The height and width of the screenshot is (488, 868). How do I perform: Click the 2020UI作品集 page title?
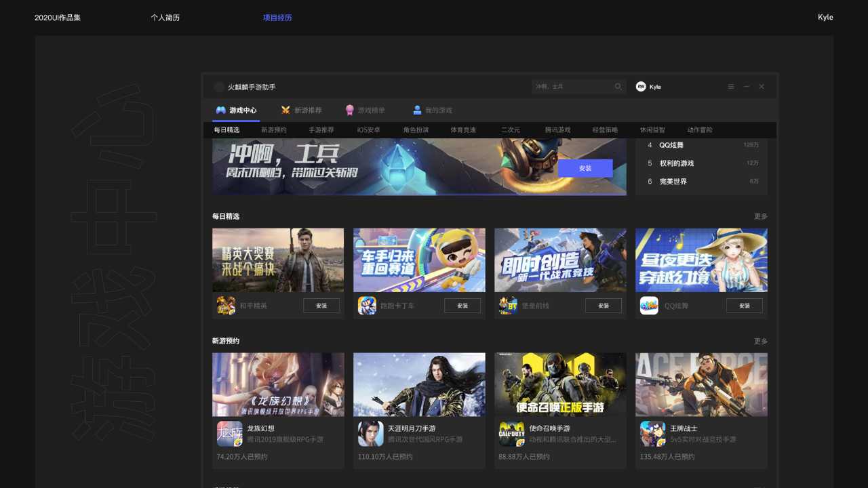[x=58, y=18]
